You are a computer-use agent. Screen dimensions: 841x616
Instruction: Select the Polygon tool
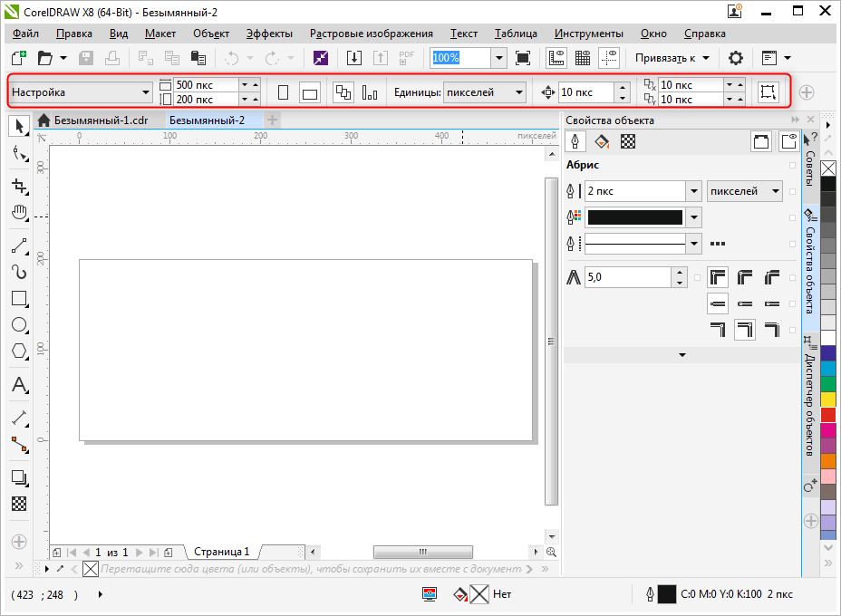click(18, 351)
